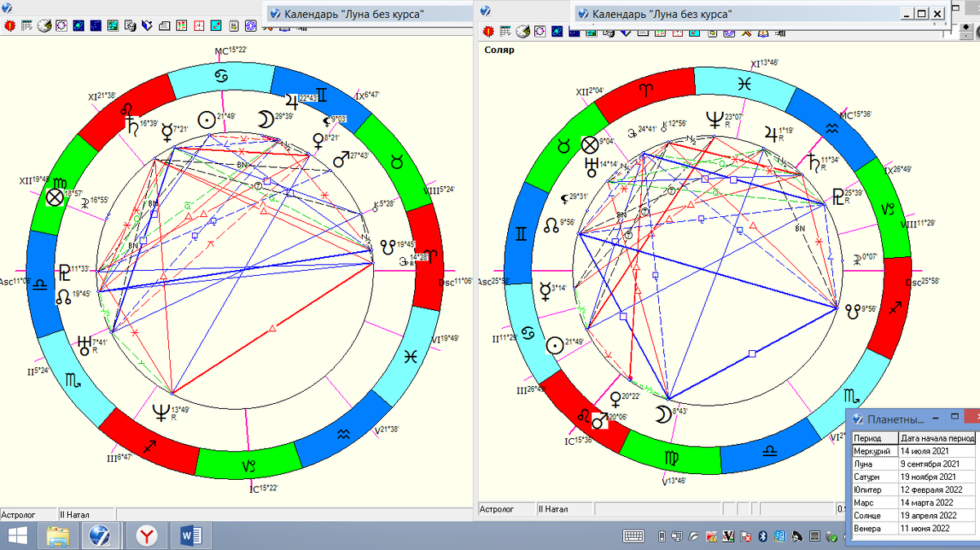Open touch keyboard icon in system tray
This screenshot has width=980, height=550.
coord(634,536)
